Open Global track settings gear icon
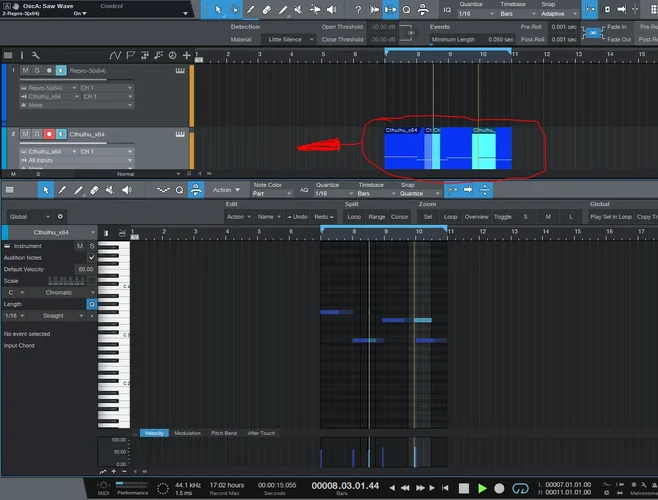Image resolution: width=658 pixels, height=500 pixels. 60,216
